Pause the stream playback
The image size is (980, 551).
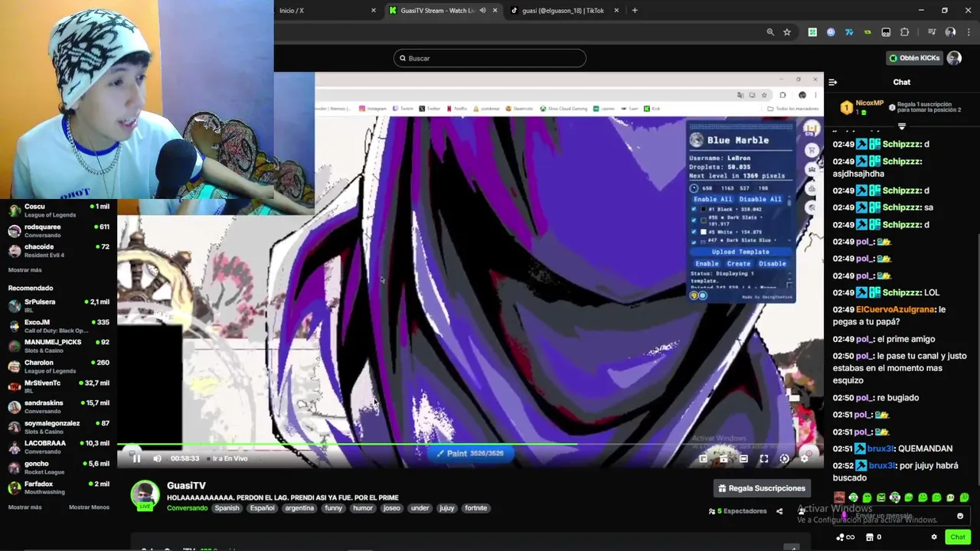coord(136,458)
